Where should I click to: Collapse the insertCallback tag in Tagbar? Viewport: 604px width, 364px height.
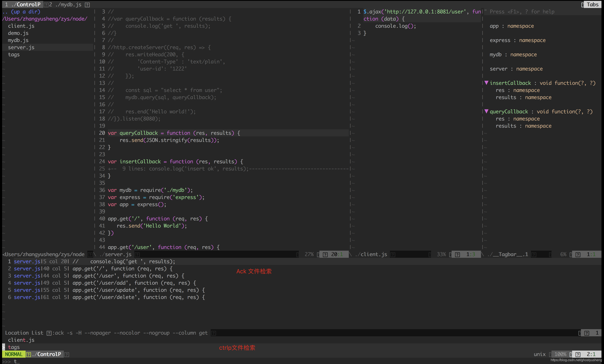click(x=486, y=83)
